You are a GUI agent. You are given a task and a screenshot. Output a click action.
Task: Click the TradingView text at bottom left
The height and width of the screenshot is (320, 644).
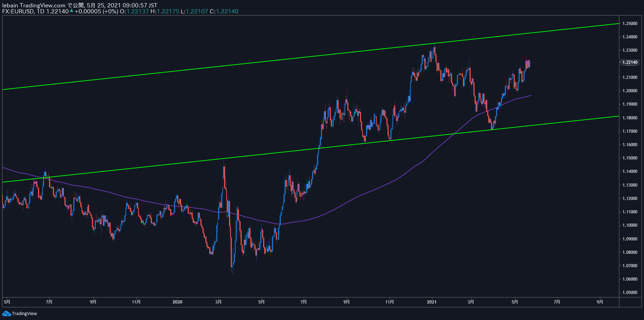24,314
